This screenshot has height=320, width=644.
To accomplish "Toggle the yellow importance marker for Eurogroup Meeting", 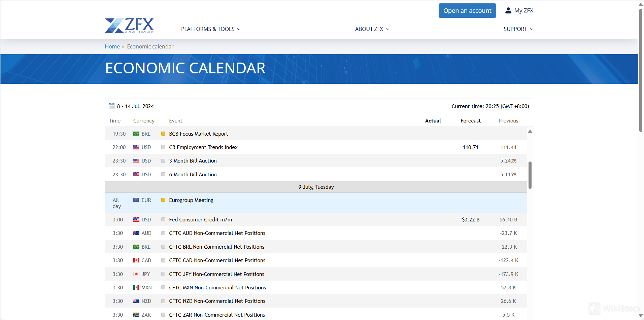I will 163,200.
